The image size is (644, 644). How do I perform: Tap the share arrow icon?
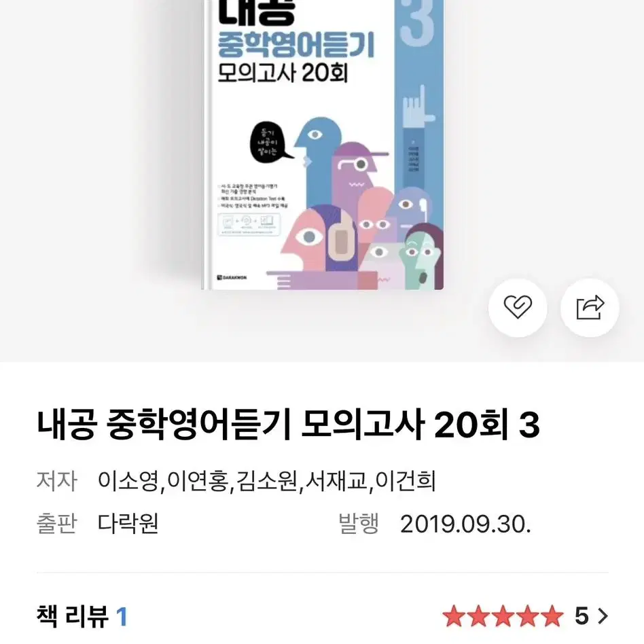pyautogui.click(x=590, y=307)
